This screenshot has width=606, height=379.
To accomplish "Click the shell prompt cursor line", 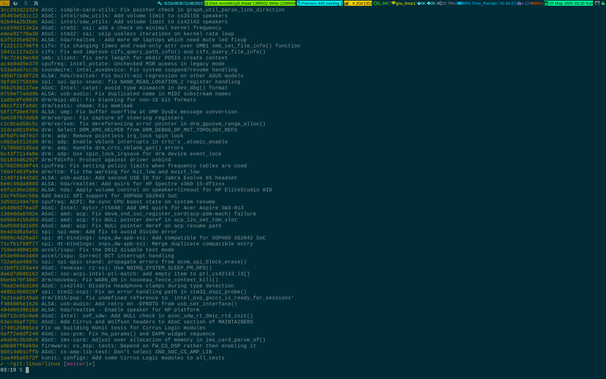I will pyautogui.click(x=15, y=370).
